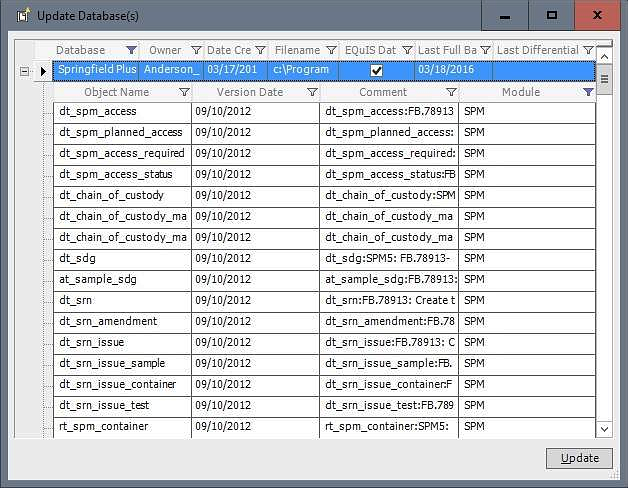Click the row selector arrow for Springfield Plus

coord(43,71)
